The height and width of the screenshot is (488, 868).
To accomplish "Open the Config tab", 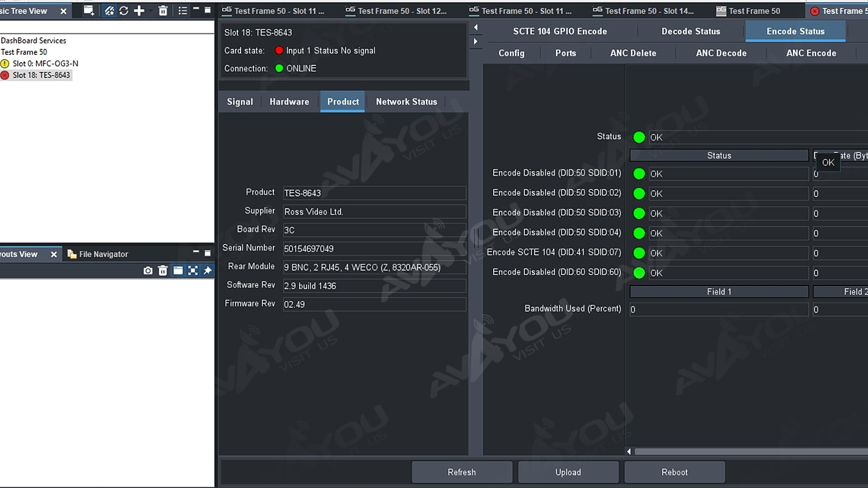I will 512,53.
